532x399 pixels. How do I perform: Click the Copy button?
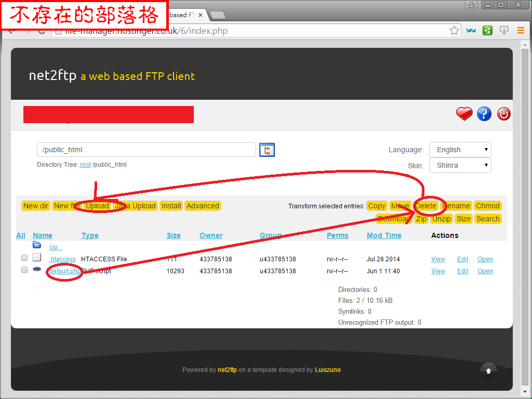377,206
